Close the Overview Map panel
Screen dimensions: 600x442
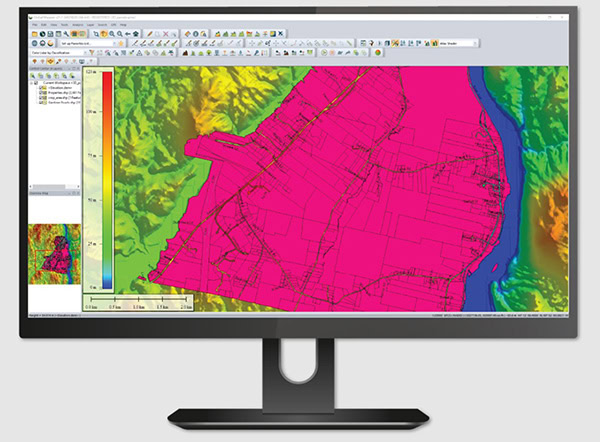point(78,193)
